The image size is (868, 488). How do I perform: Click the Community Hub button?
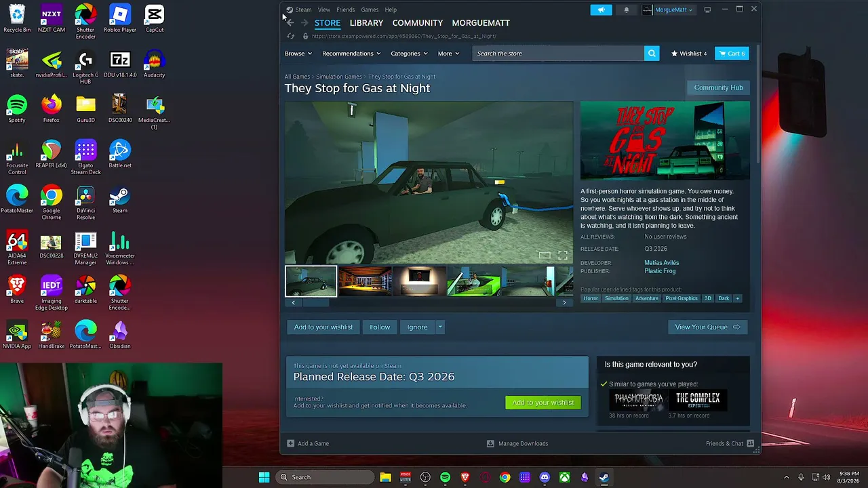718,87
